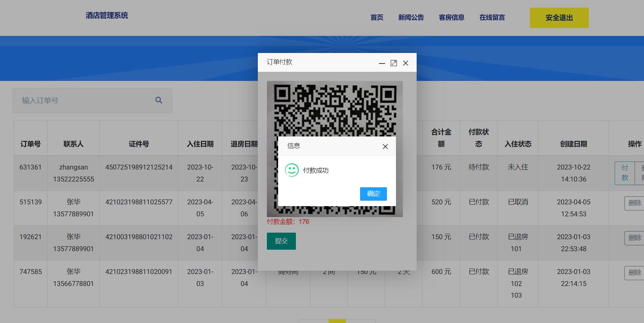This screenshot has height=323, width=644.
Task: Click created date 2023-01-03 22:14:15
Action: click(574, 278)
